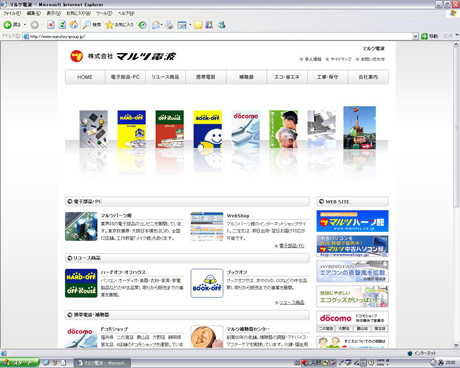Expand the address bar dropdown arrow
The width and height of the screenshot is (460, 368).
point(415,36)
